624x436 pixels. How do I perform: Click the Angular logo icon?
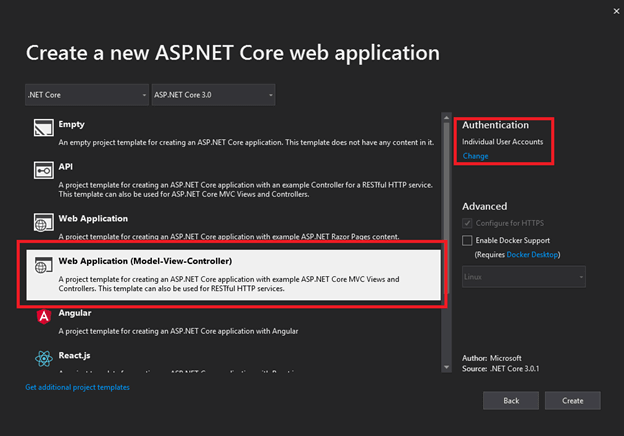point(43,316)
